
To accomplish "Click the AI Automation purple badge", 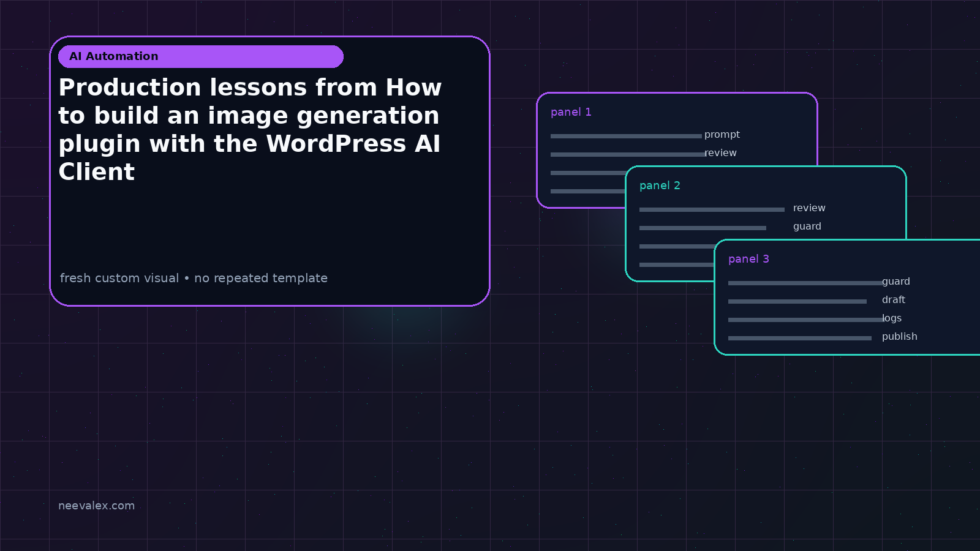I will point(200,56).
